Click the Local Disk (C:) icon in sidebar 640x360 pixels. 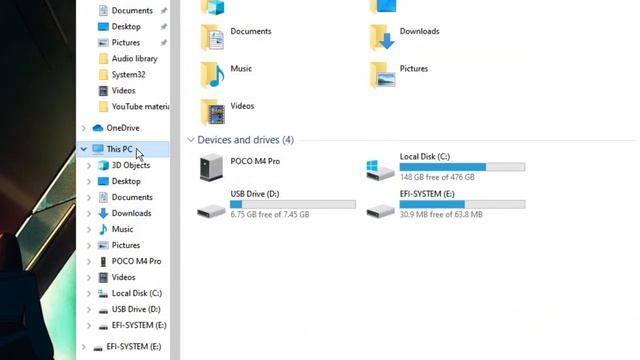click(103, 293)
